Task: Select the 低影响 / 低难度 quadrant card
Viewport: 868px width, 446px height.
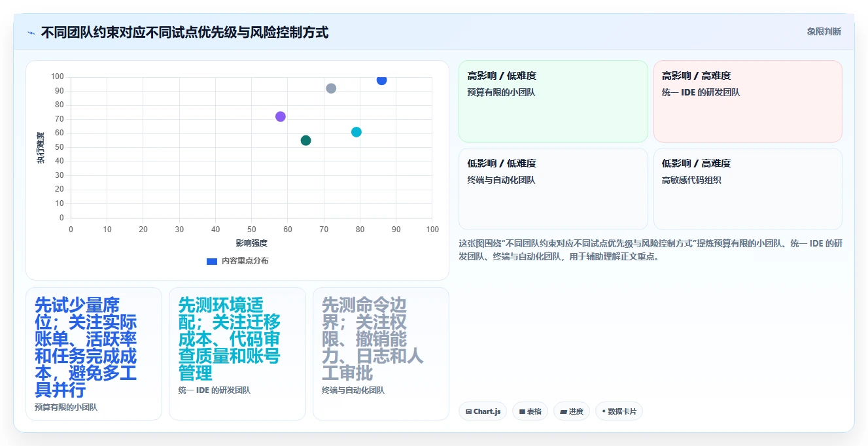Action: [x=553, y=189]
